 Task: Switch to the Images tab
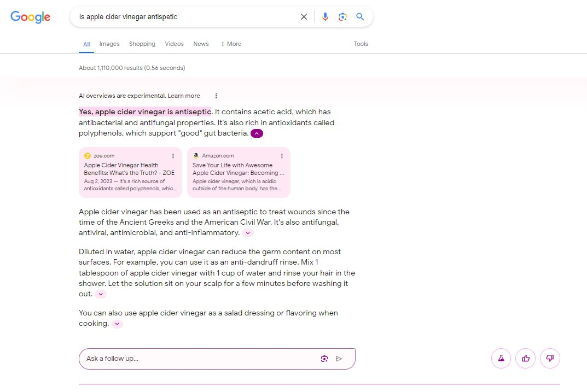click(x=109, y=44)
